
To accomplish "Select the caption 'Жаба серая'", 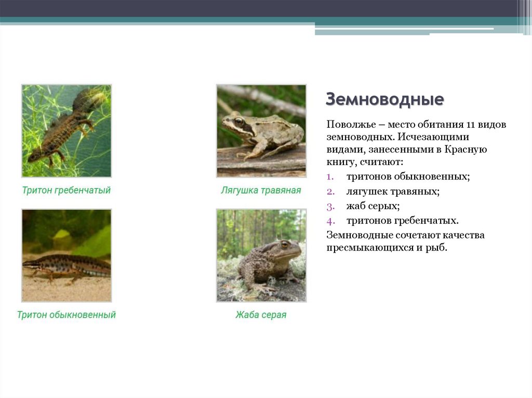I will pos(261,315).
